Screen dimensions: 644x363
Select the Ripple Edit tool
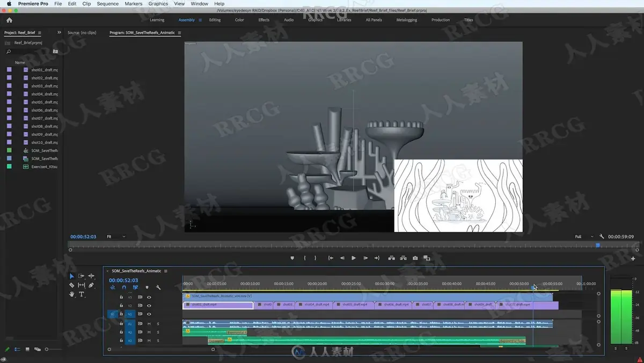pos(91,276)
